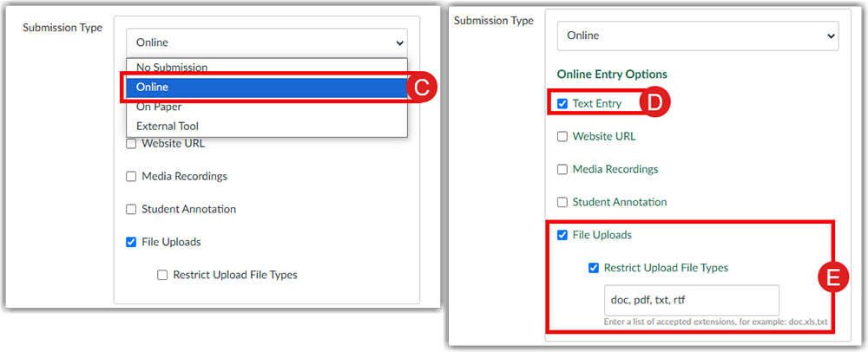The image size is (868, 352).
Task: Uncheck Text Entry in the right panel
Action: tap(562, 104)
